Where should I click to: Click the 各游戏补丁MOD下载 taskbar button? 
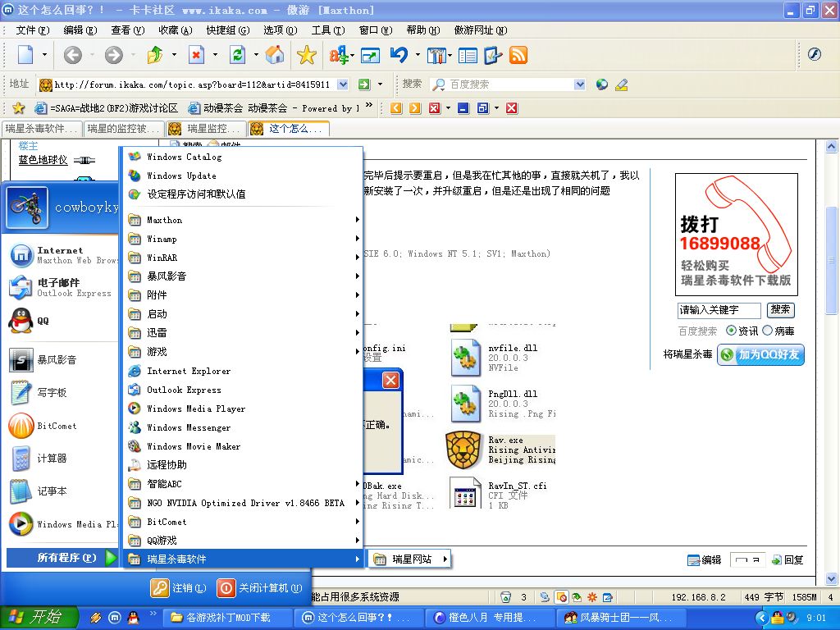pos(227,618)
